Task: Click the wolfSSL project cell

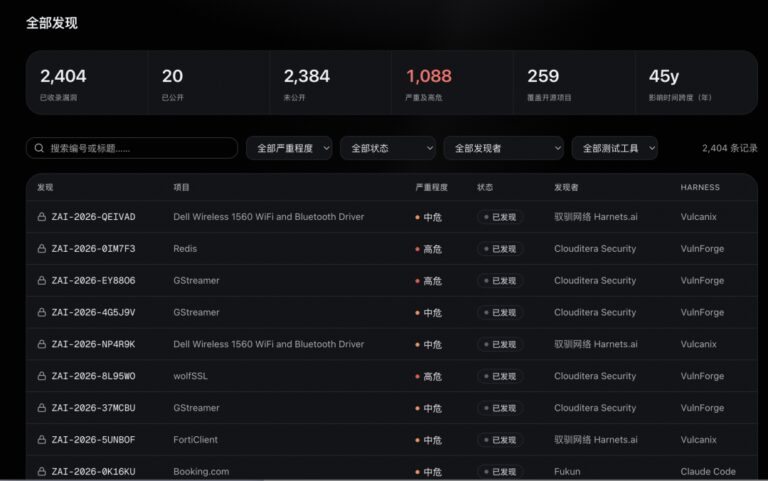Action: (x=191, y=376)
